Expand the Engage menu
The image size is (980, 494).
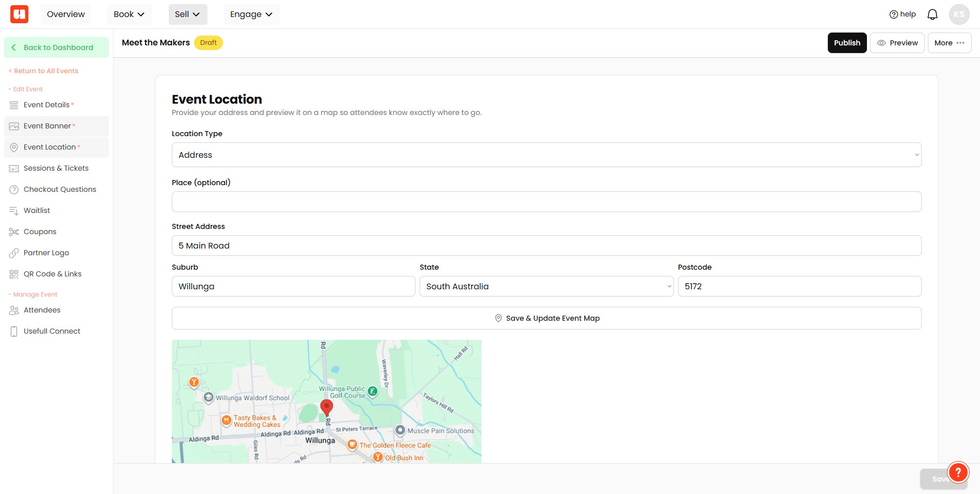(x=251, y=14)
